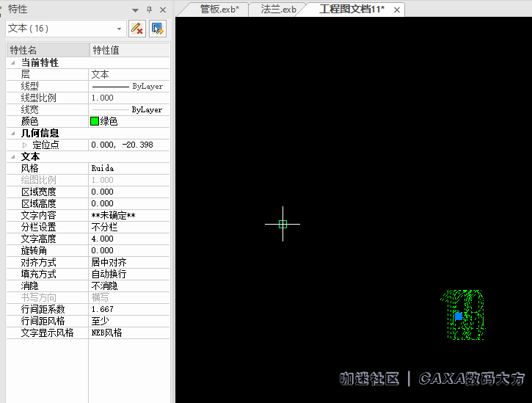Click the pick objects icon
This screenshot has height=403, width=532.
click(x=157, y=29)
